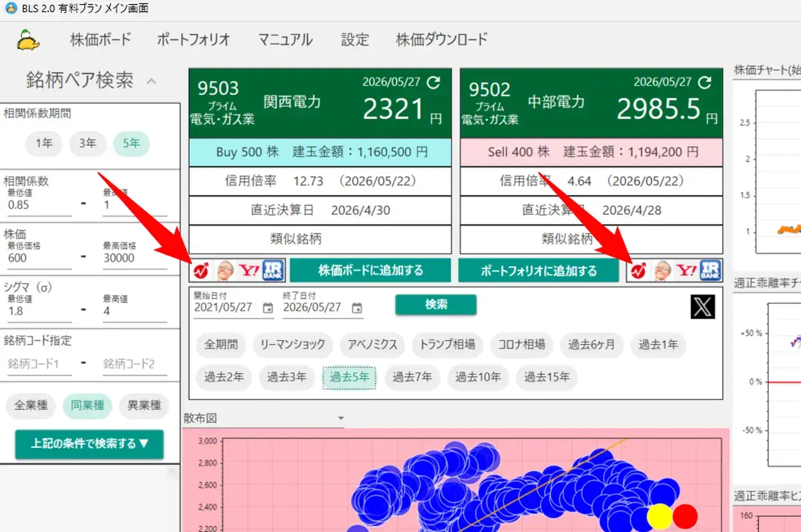This screenshot has width=801, height=532.
Task: Refresh the 9503 関西電力 price
Action: [x=434, y=82]
